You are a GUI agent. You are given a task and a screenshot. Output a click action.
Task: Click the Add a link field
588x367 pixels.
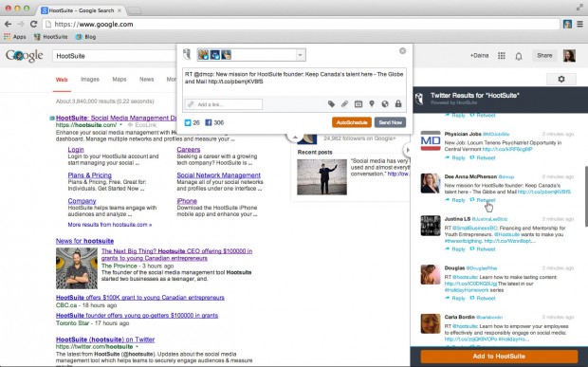[224, 104]
